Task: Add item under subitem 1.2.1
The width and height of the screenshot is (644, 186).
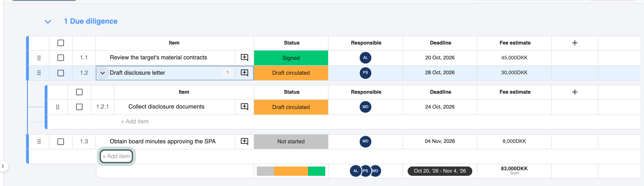Action: [x=135, y=122]
